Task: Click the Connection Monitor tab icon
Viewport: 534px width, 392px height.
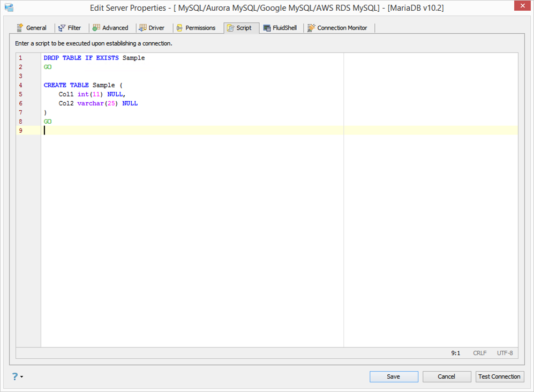Action: (x=311, y=28)
